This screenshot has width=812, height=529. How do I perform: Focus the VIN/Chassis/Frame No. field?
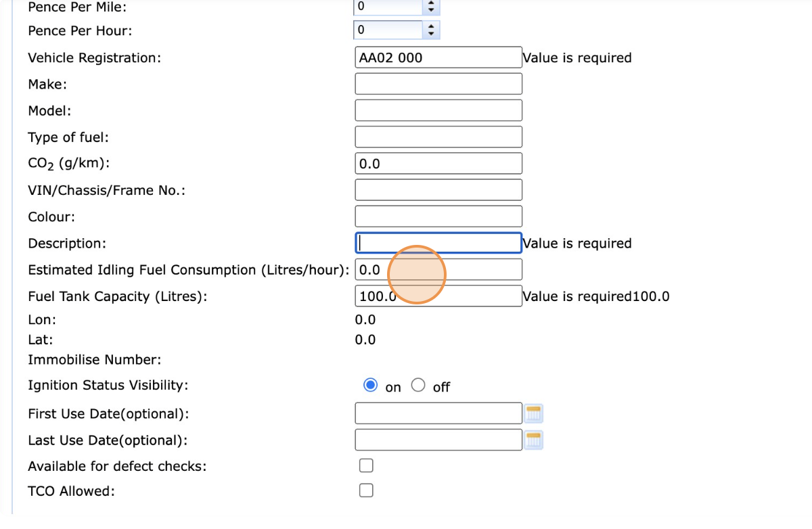(438, 189)
